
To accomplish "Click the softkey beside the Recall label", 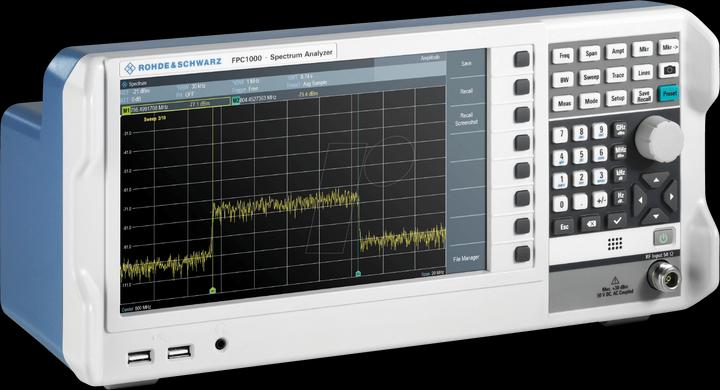I will [x=522, y=87].
